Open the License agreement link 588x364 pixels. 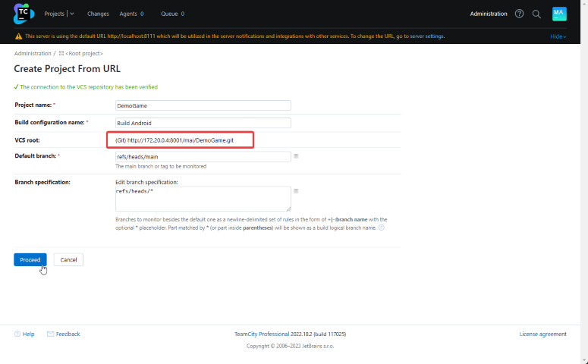click(542, 334)
